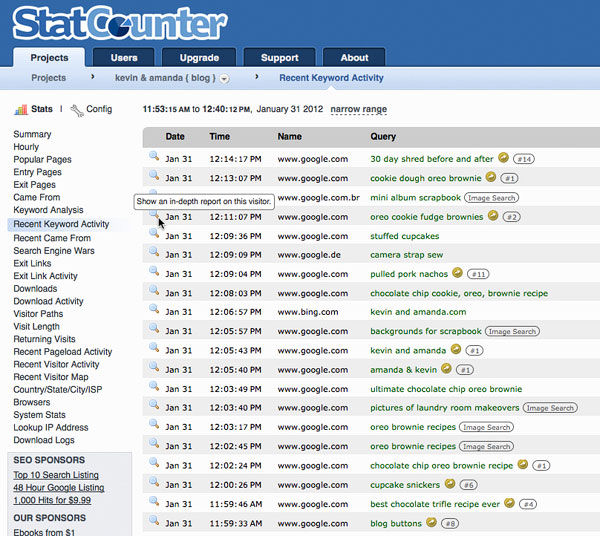
Task: Click Image Search badge for backgrounds for scrapbook
Action: coord(512,331)
